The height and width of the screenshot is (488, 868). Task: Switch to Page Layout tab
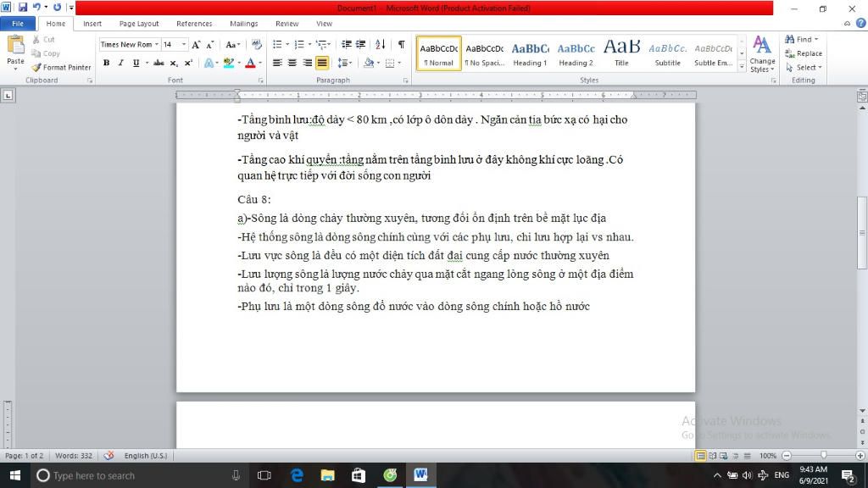[x=139, y=24]
